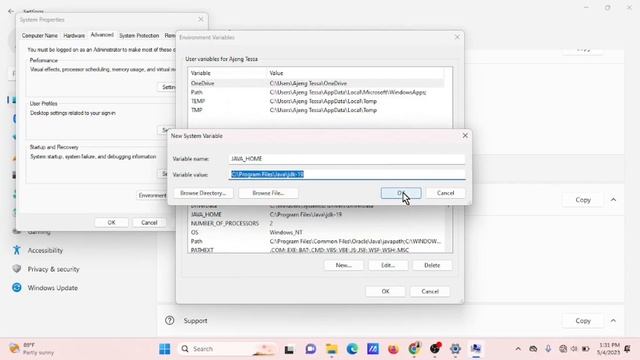Viewport: 640px width, 360px height.
Task: Collapse the Support section chevron
Action: (x=613, y=321)
